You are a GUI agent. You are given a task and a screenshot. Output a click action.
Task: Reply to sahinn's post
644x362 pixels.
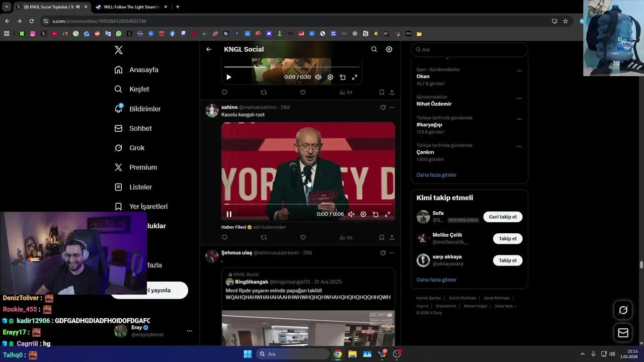[224, 237]
